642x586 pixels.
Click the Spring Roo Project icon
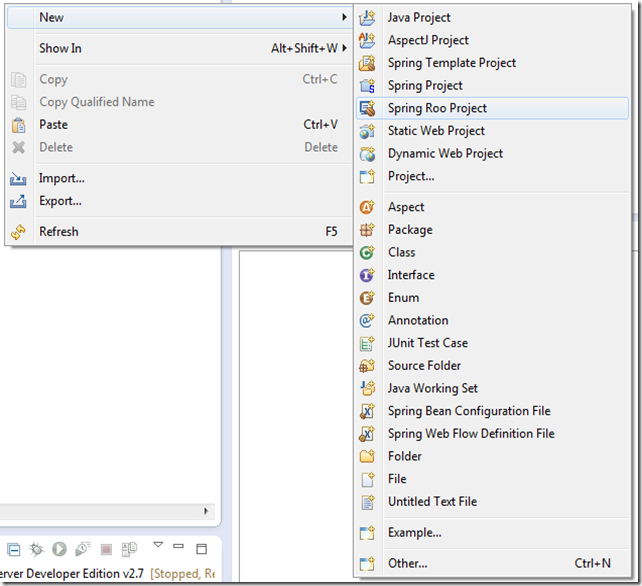[x=367, y=108]
